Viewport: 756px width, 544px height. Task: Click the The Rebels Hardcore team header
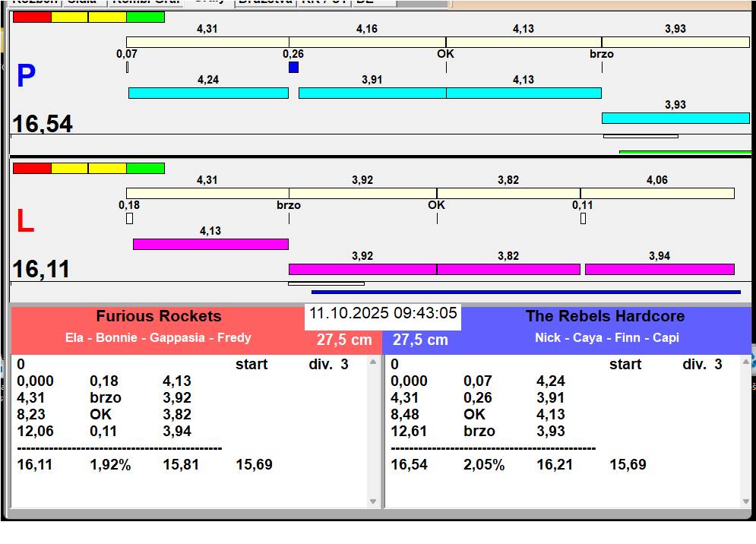tap(605, 317)
